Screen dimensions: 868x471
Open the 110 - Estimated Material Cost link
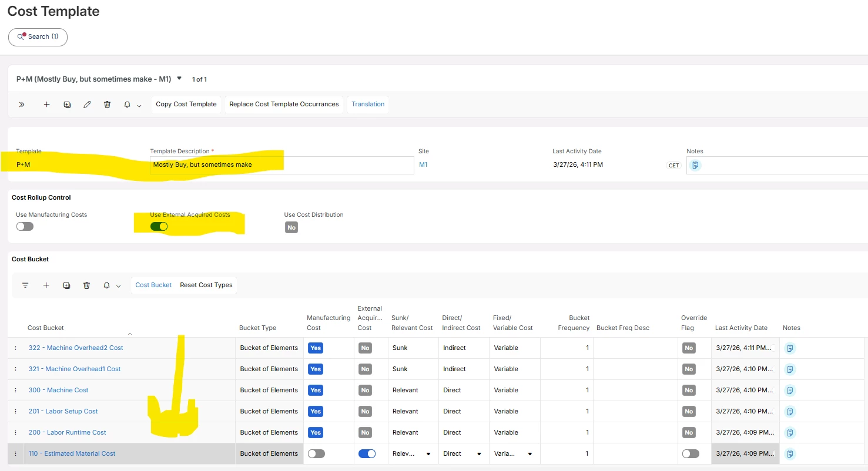point(72,454)
